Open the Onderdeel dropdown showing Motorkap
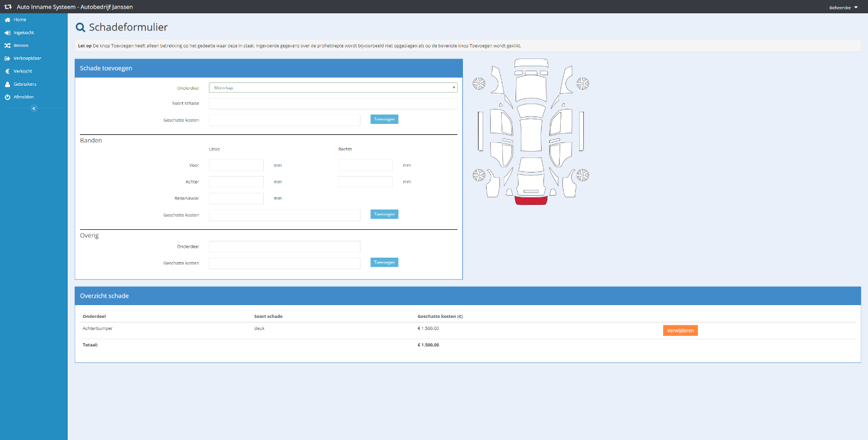Viewport: 868px width, 440px height. pyautogui.click(x=333, y=88)
